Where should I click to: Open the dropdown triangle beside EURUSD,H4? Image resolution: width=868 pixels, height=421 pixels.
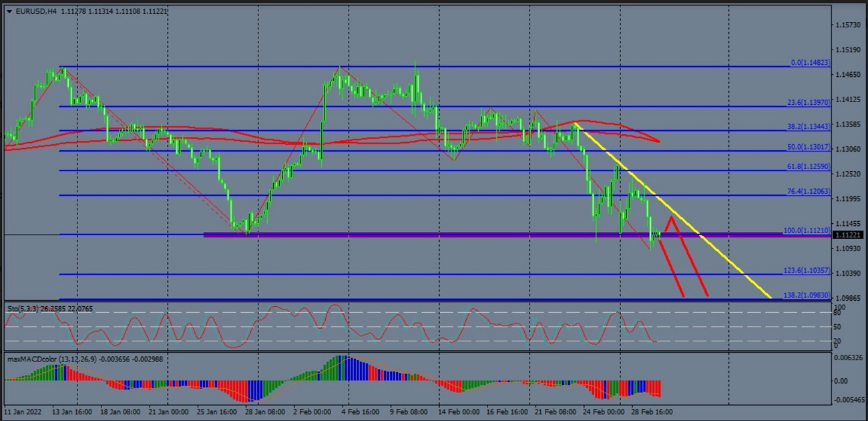(x=9, y=11)
